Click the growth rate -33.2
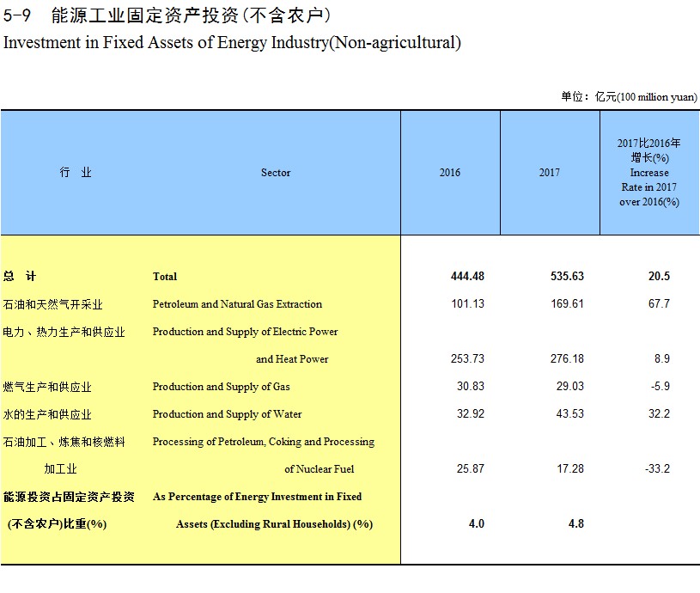The width and height of the screenshot is (700, 593). point(658,469)
